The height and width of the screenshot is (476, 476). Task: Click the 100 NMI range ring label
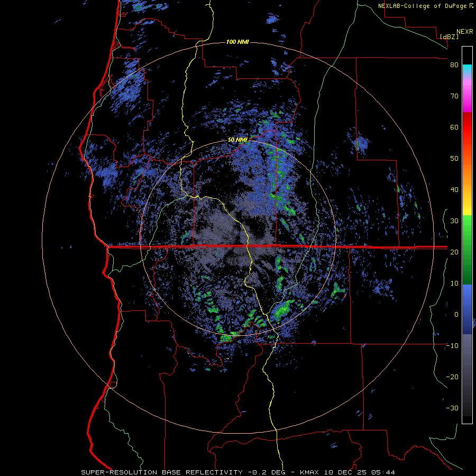[237, 42]
